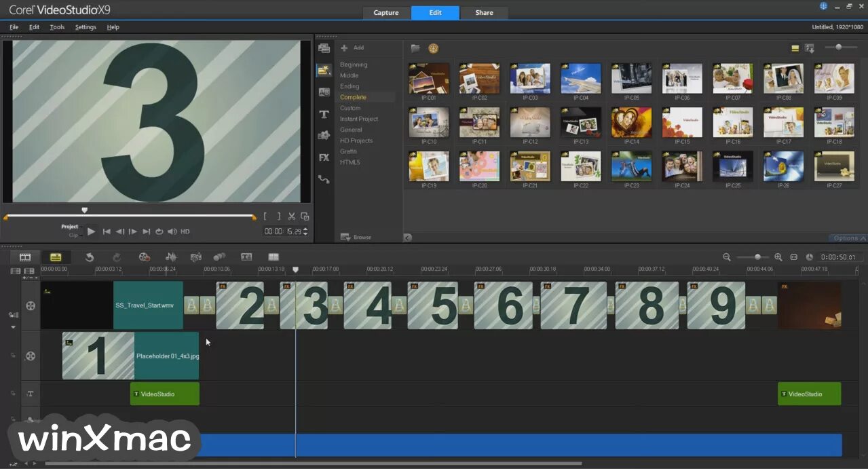The height and width of the screenshot is (469, 868).
Task: Open the Record/Capture option
Action: [x=144, y=257]
